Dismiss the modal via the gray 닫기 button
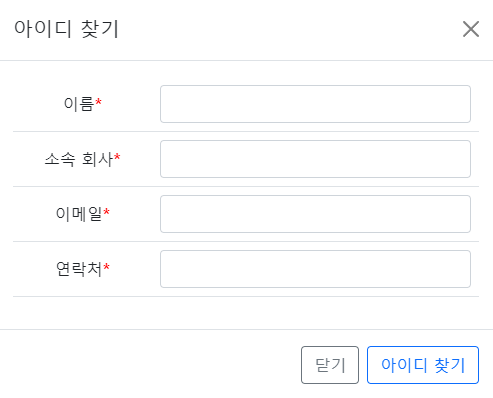 pyautogui.click(x=330, y=365)
